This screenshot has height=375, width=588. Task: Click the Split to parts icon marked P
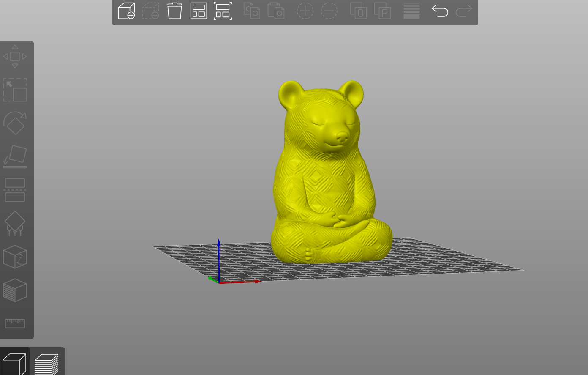382,11
